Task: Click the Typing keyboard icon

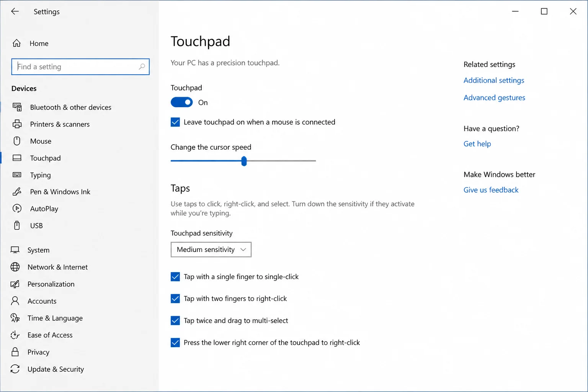Action: 17,175
